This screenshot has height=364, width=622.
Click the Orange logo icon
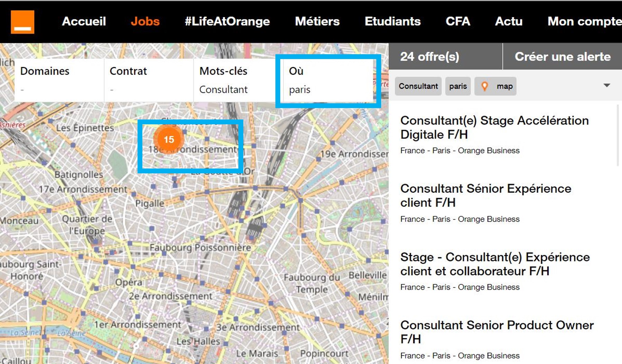point(22,22)
